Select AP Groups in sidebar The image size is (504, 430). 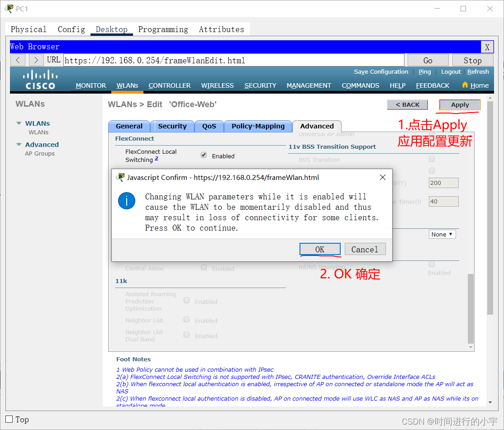tap(40, 153)
